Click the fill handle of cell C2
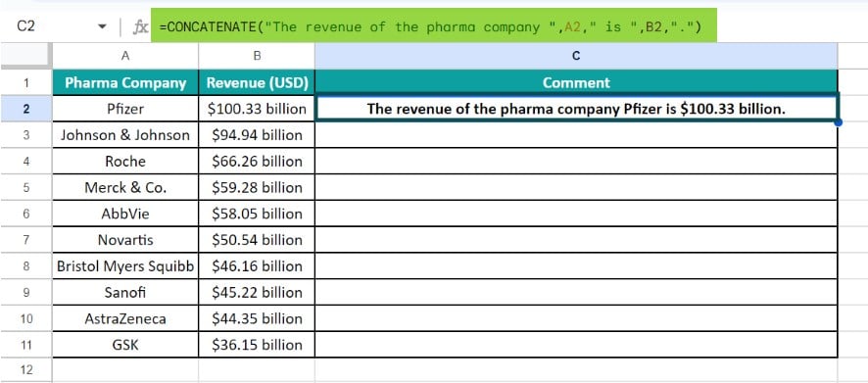The height and width of the screenshot is (383, 868). point(838,121)
